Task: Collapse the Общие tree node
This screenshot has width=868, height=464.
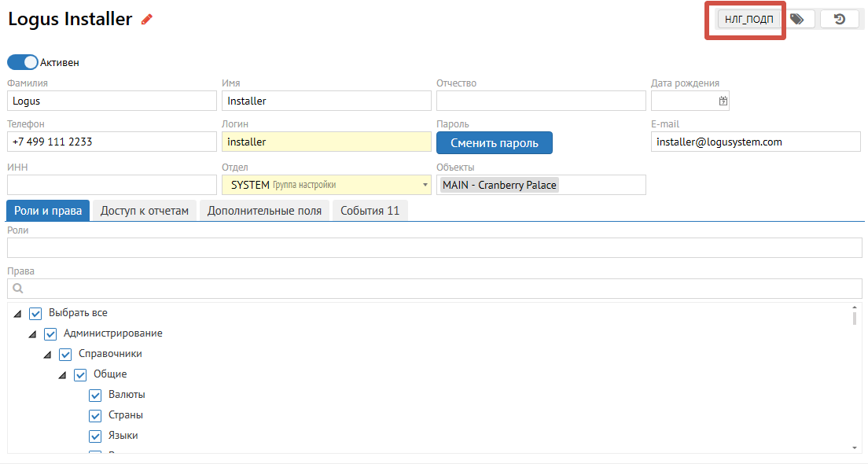Action: (62, 375)
